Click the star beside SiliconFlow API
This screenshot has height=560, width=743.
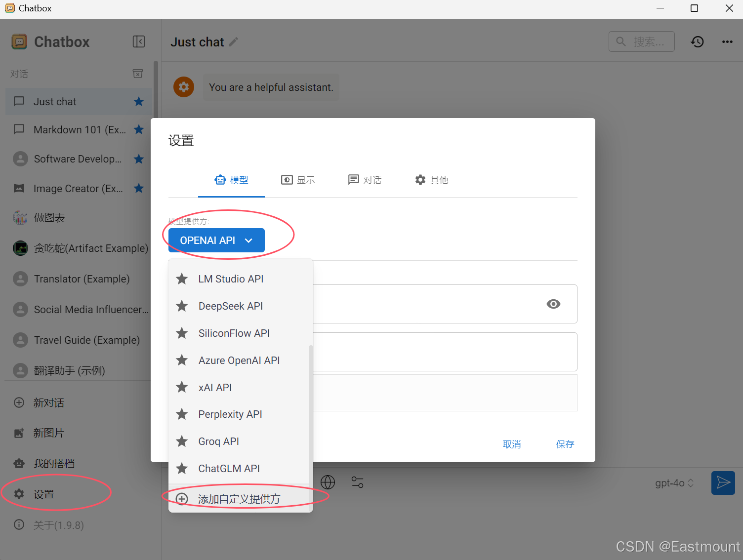(182, 333)
